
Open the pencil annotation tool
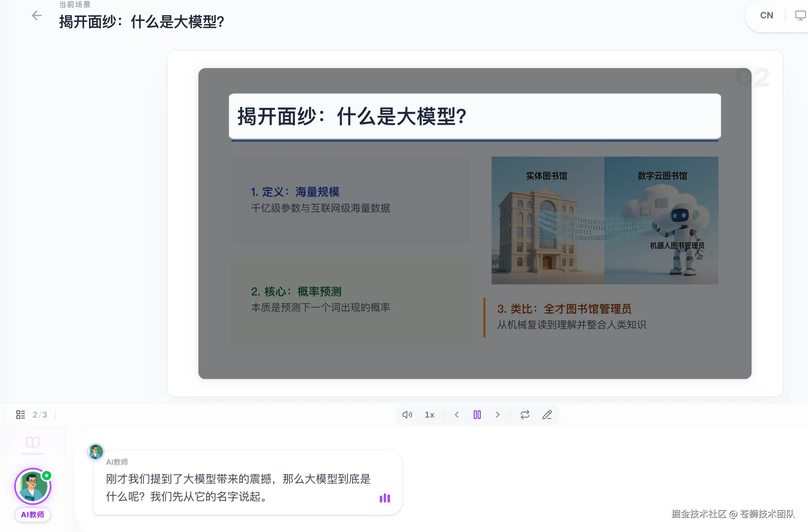[547, 415]
